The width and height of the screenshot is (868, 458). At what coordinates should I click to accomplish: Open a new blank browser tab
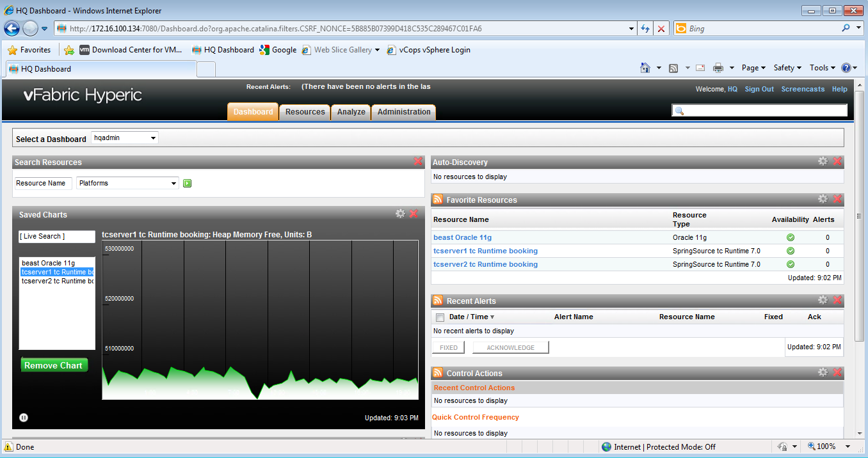click(206, 69)
